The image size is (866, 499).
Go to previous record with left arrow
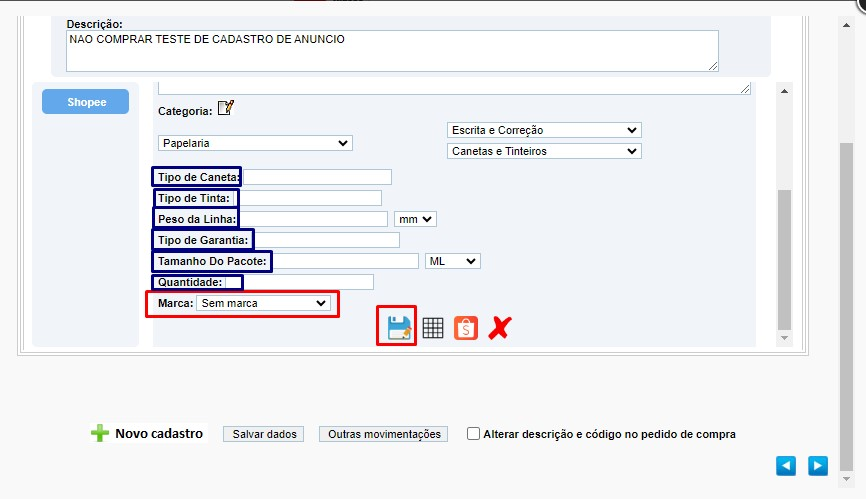pyautogui.click(x=785, y=465)
